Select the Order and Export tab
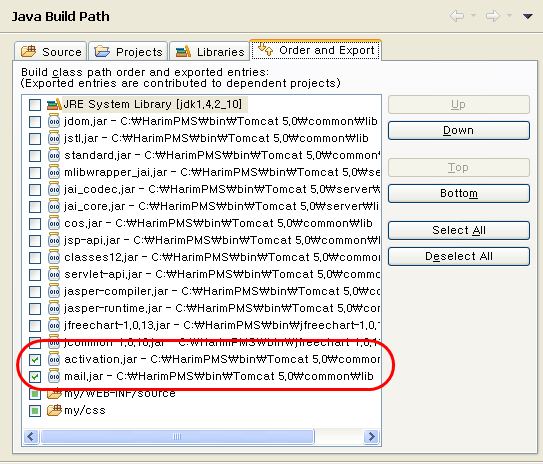 [316, 50]
